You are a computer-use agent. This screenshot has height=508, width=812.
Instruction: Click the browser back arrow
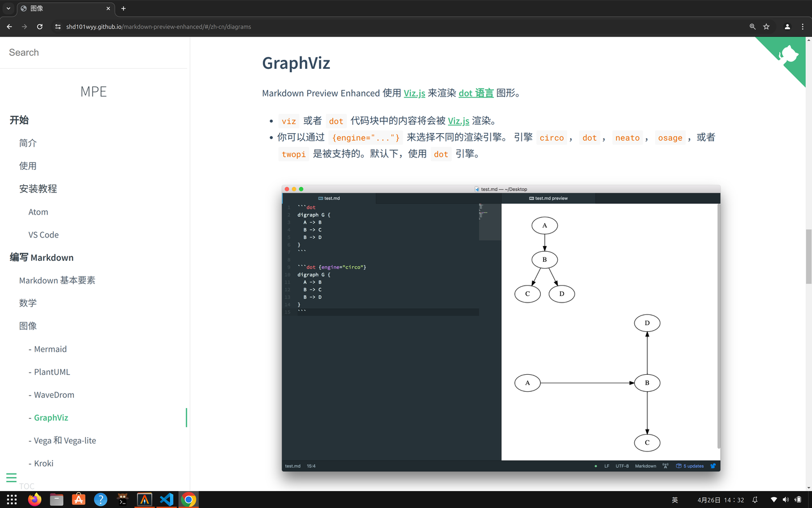[x=9, y=27]
